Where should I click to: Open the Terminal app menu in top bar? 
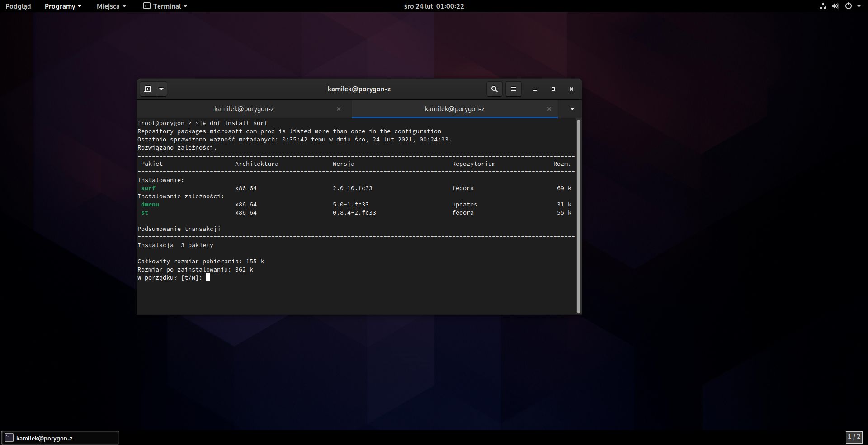pos(165,6)
